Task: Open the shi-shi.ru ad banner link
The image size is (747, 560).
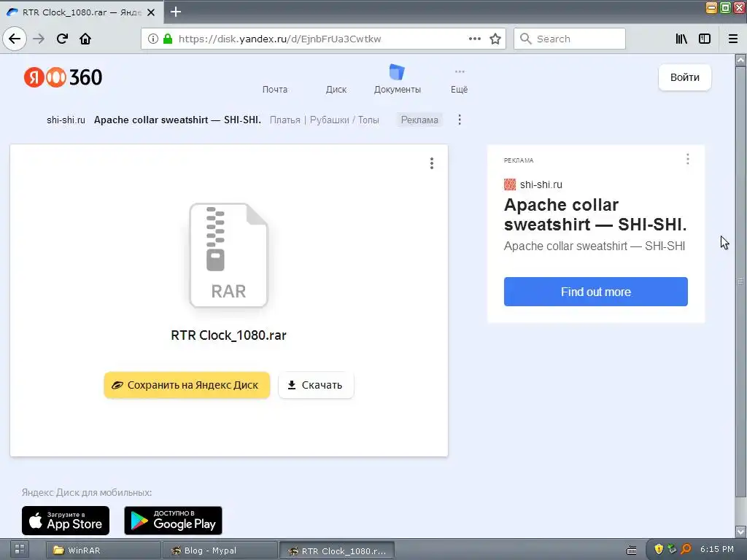Action: [66, 120]
